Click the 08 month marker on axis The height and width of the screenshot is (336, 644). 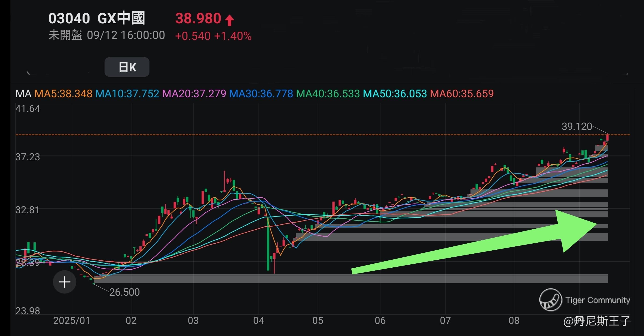[x=514, y=321]
